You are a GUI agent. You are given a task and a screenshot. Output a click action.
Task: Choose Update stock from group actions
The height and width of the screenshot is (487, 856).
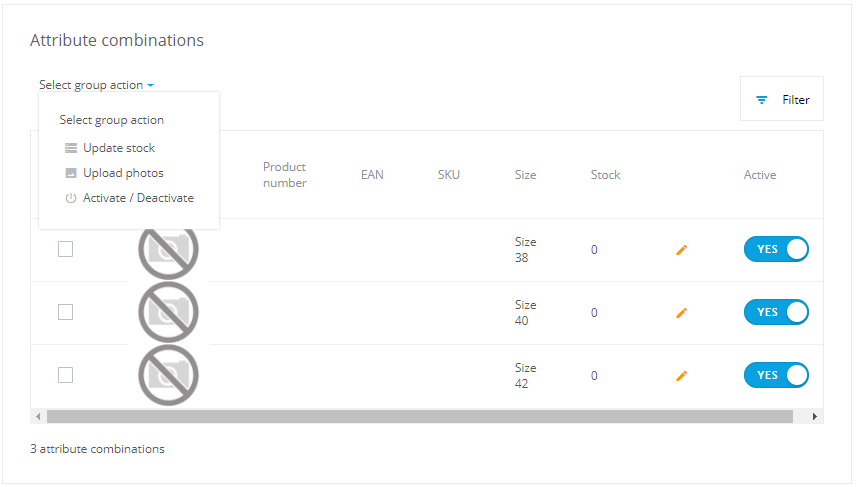tap(118, 148)
